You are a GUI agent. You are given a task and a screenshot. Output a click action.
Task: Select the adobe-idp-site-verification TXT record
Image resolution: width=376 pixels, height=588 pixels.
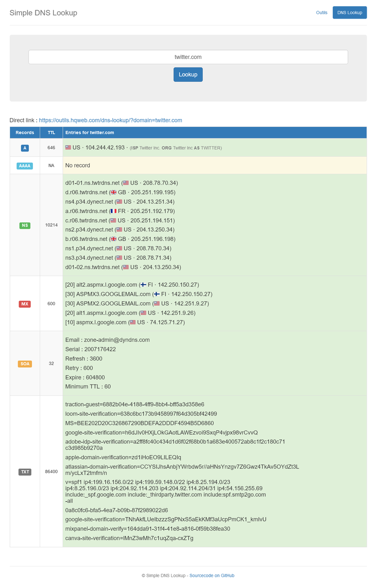[x=175, y=444]
